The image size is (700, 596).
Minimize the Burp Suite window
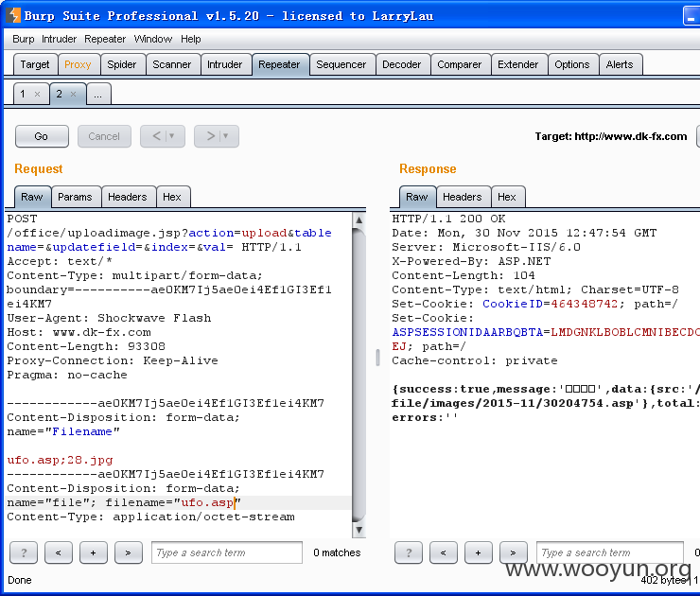691,16
